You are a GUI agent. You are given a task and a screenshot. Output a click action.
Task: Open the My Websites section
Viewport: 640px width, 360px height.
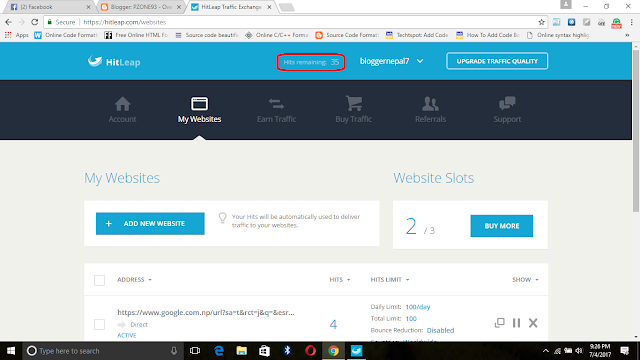[x=199, y=110]
